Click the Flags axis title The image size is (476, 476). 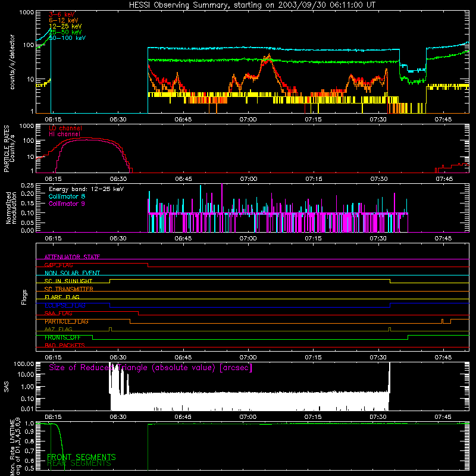click(24, 297)
